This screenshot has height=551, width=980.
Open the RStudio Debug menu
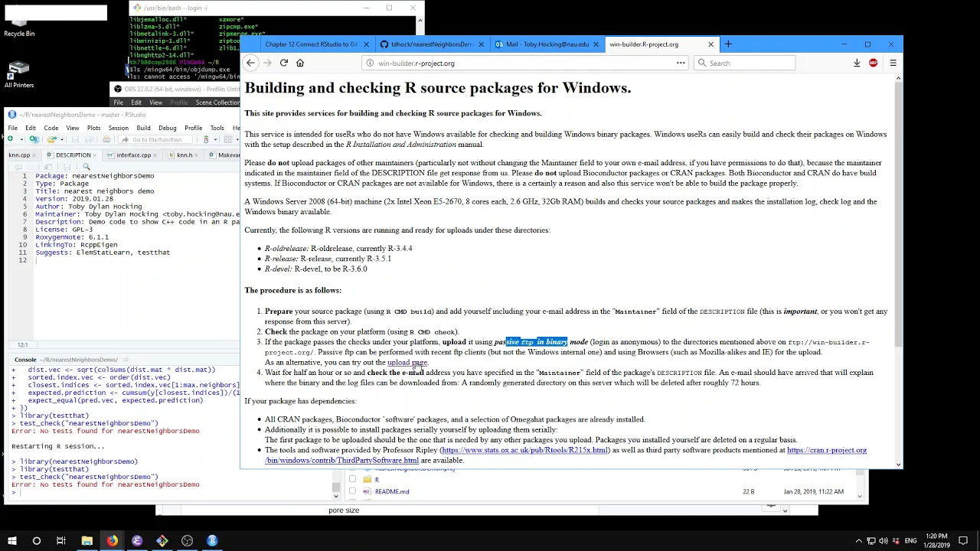coord(167,128)
